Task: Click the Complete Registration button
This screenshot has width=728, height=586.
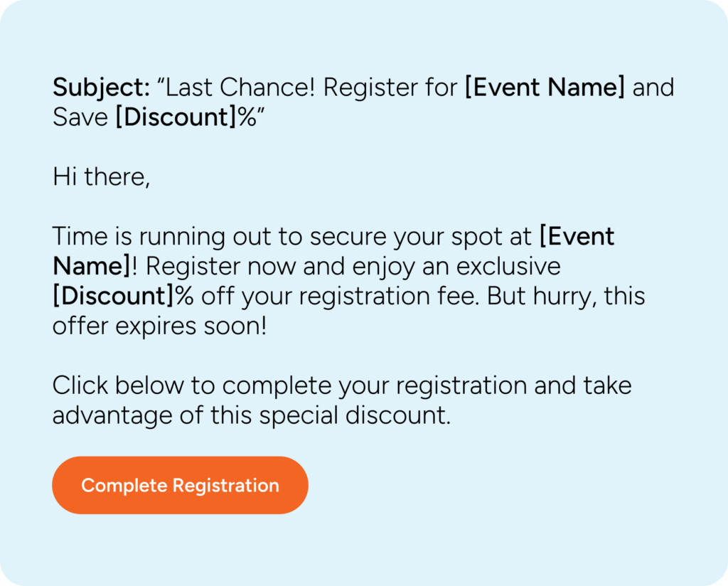Action: click(x=180, y=485)
